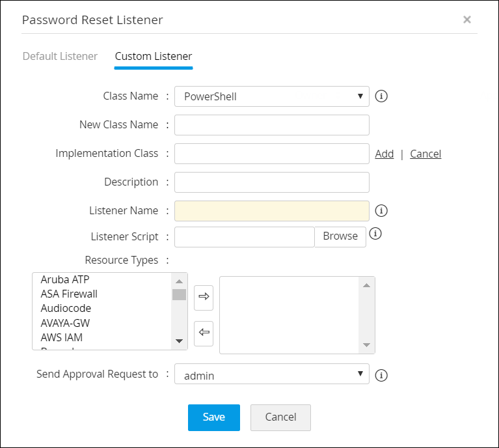The height and width of the screenshot is (448, 499).
Task: Open the Class Name PowerShell dropdown
Action: click(272, 96)
